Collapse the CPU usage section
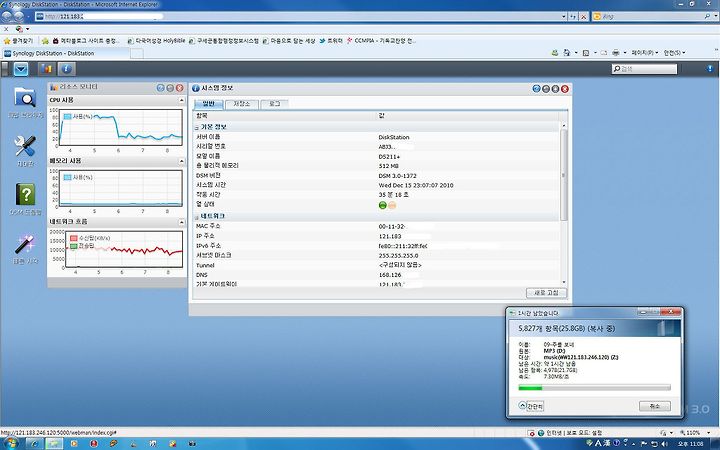This screenshot has height=450, width=720. click(181, 100)
